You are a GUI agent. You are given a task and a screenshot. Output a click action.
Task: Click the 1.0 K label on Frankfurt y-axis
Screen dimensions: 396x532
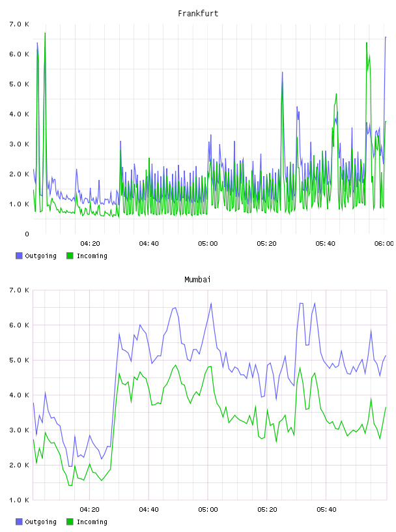[20, 204]
